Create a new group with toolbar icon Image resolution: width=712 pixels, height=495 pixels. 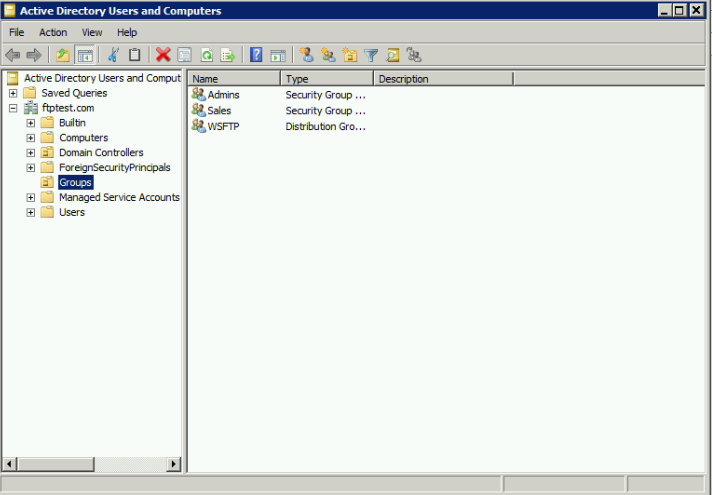(x=328, y=55)
